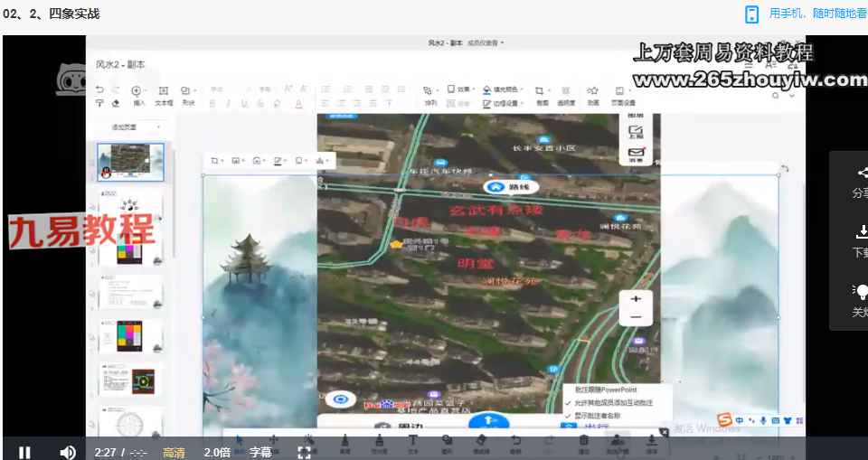This screenshot has height=460, width=868.
Task: Click the map zoom-out minus button
Action: tap(636, 317)
